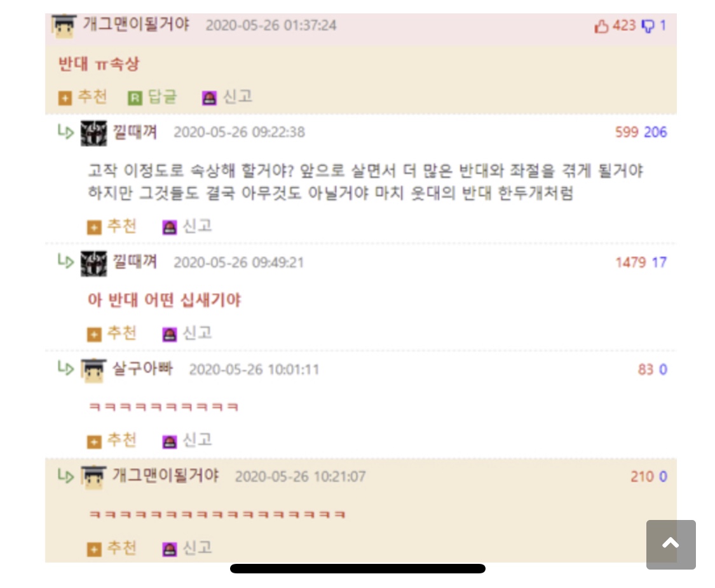Open 개그맨이될거야 avatar on top comment
Screen dimensions: 715x588
click(64, 25)
